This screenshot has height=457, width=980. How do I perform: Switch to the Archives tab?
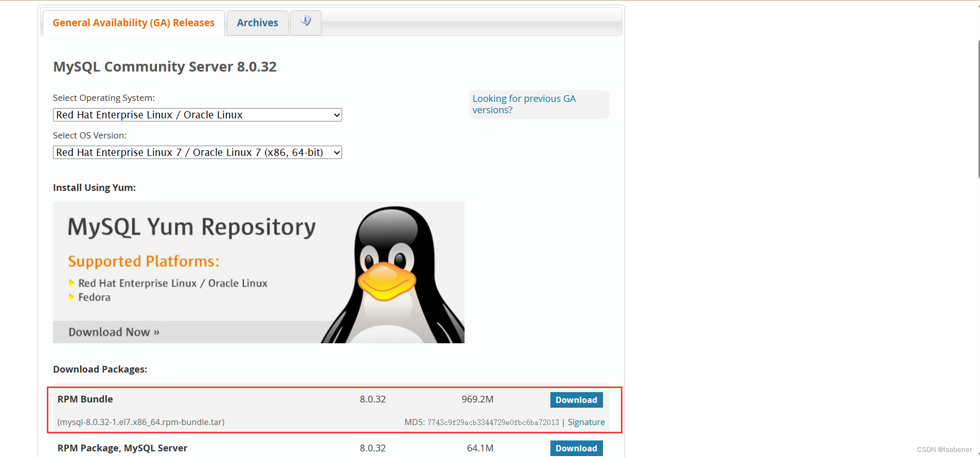257,23
